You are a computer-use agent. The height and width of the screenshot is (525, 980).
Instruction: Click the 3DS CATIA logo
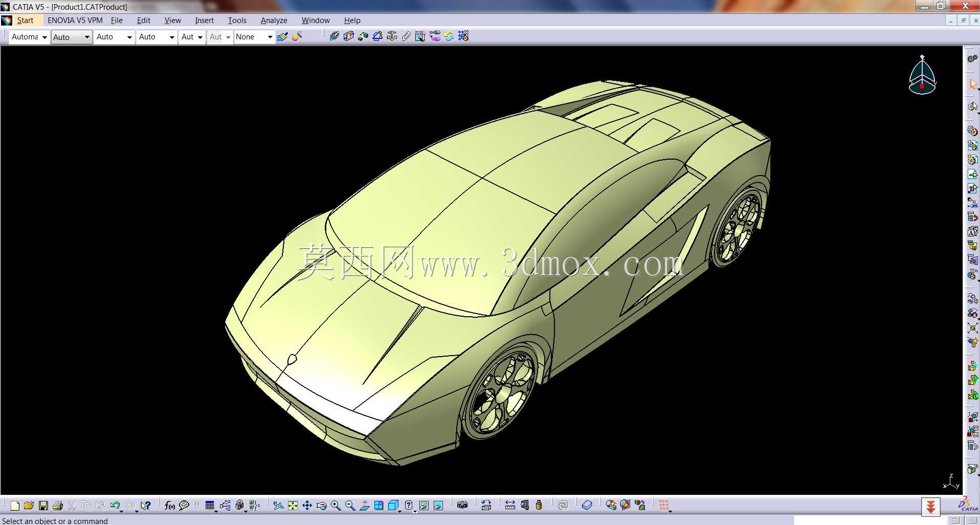pyautogui.click(x=967, y=504)
